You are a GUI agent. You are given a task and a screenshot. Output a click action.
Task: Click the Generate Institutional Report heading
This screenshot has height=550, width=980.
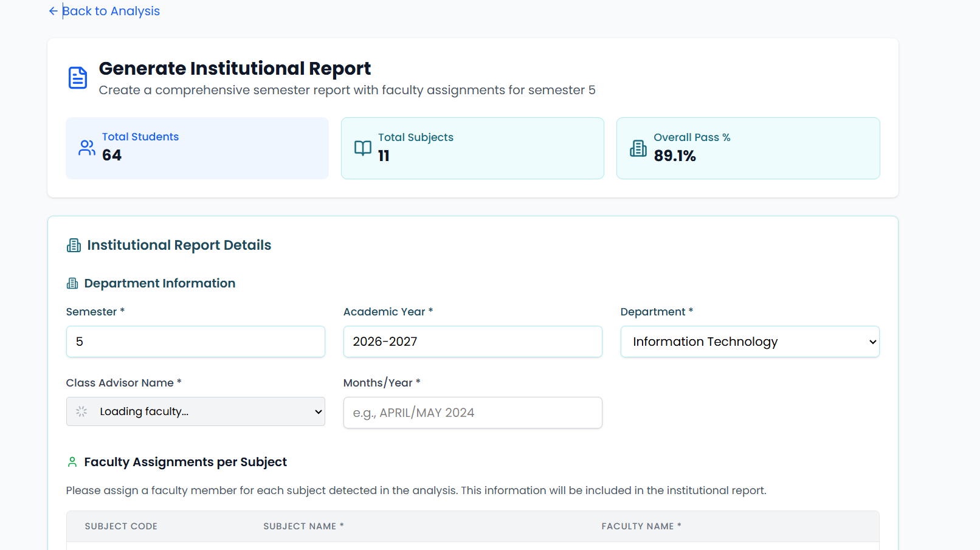pos(235,69)
